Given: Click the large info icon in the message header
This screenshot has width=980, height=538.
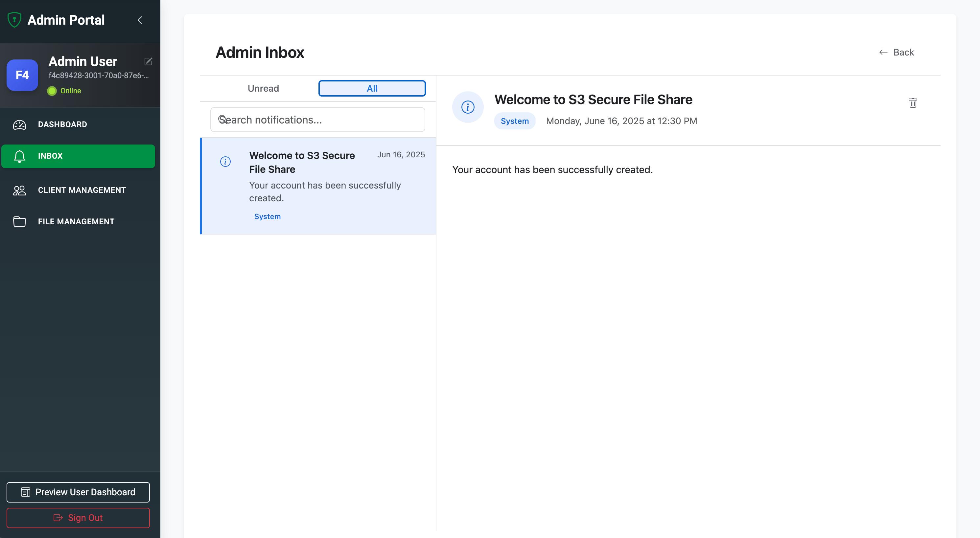Looking at the screenshot, I should (468, 107).
